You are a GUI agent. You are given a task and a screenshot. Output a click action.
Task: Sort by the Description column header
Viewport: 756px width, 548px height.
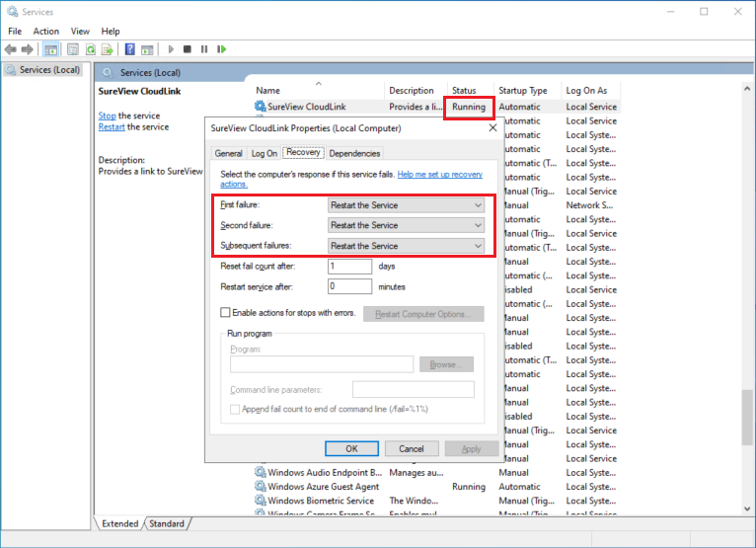click(x=416, y=90)
